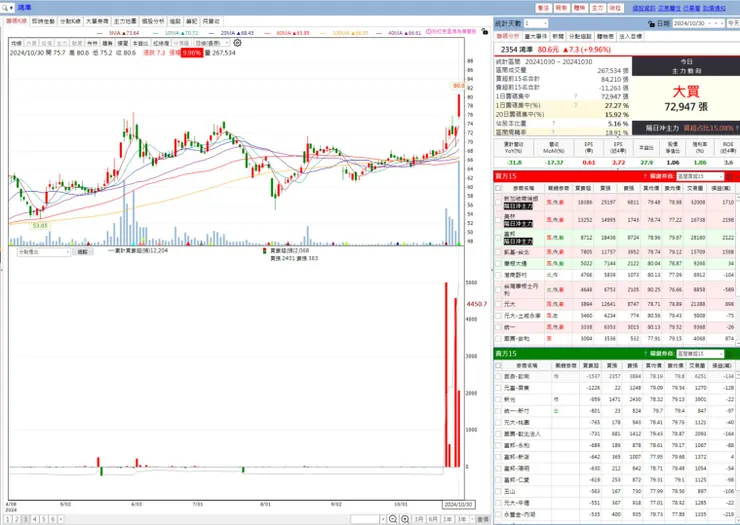The image size is (740, 525).
Task: Open the 新聞 tab in right panel
Action: tap(558, 36)
